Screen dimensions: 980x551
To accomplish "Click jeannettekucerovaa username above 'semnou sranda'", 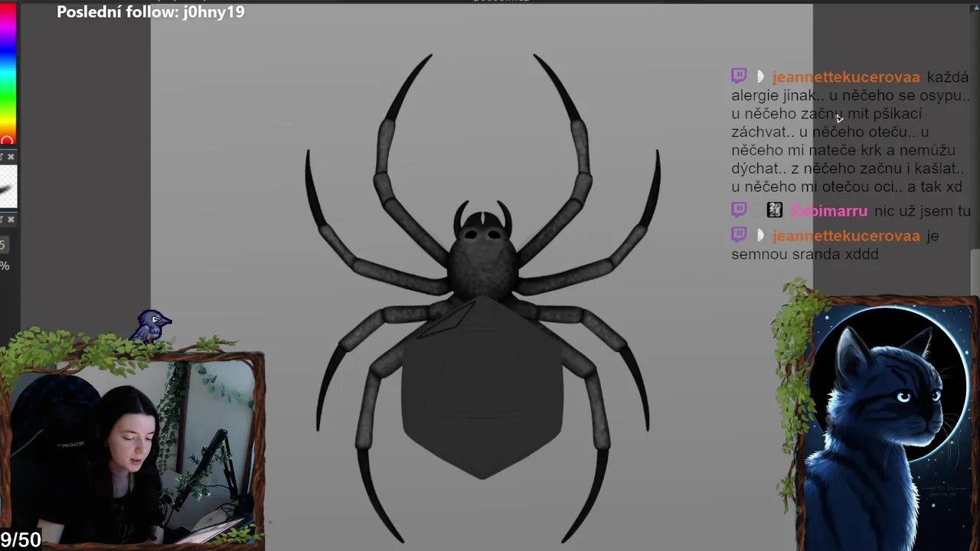I will 846,236.
